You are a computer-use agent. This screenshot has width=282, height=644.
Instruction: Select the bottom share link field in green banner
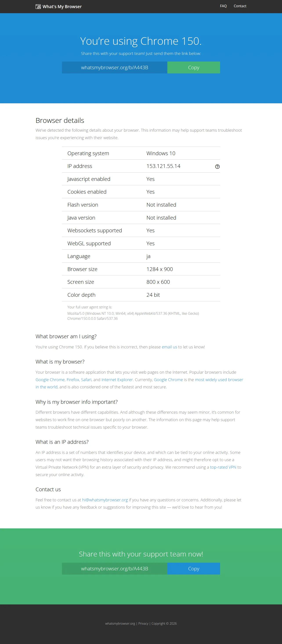tap(114, 568)
